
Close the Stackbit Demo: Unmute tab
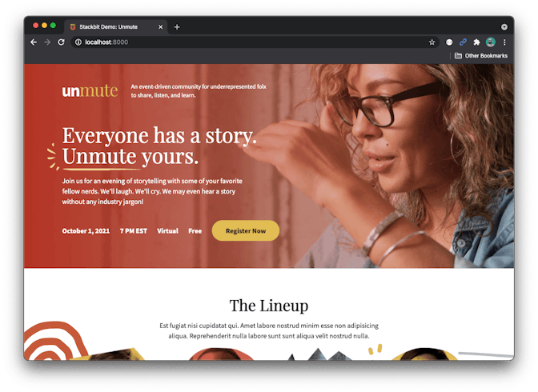pos(160,26)
